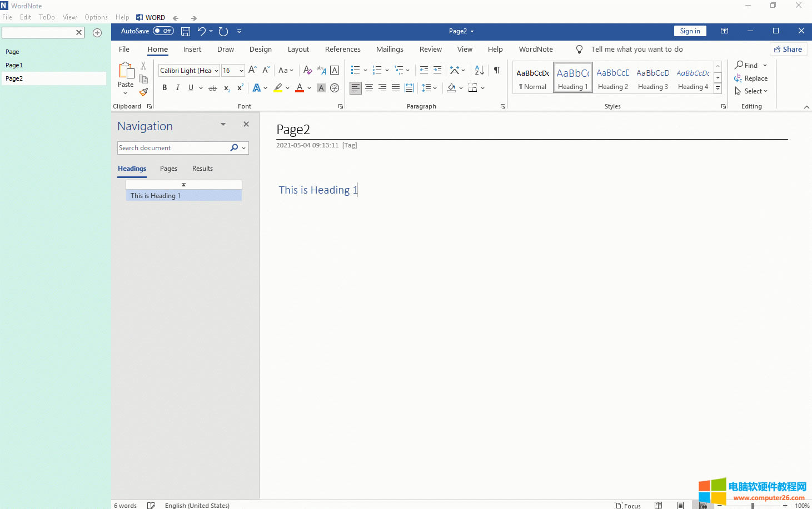The width and height of the screenshot is (812, 509).
Task: Click the Format Painter icon
Action: (143, 92)
